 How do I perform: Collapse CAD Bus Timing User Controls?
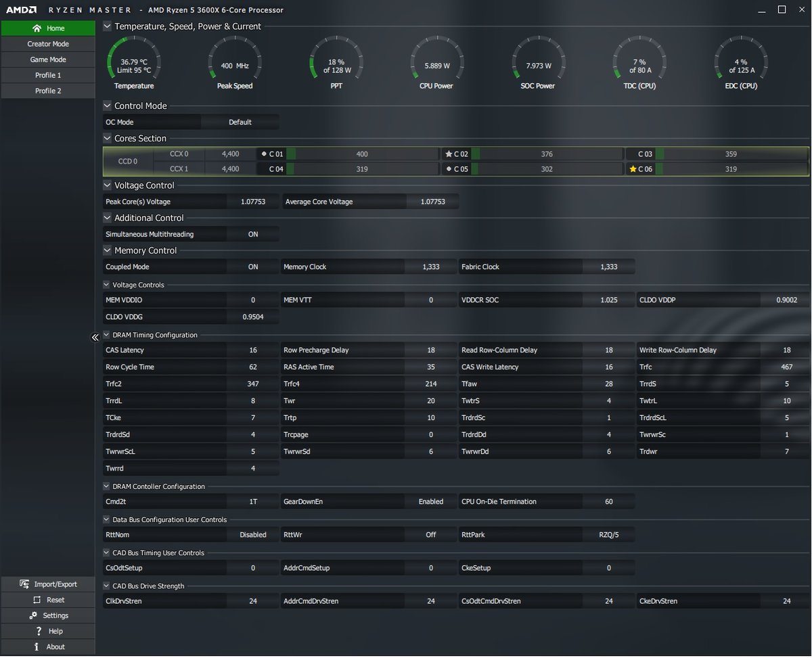click(106, 553)
